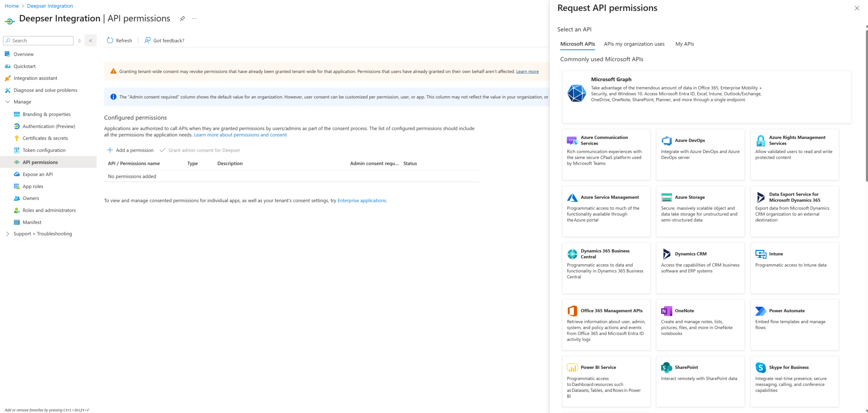Image resolution: width=868 pixels, height=413 pixels.
Task: Select the SharePoint API icon
Action: coord(667,368)
